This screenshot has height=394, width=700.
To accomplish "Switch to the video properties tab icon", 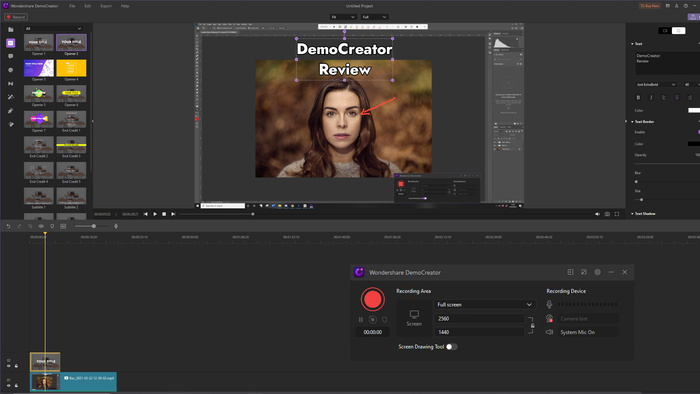I will click(665, 31).
